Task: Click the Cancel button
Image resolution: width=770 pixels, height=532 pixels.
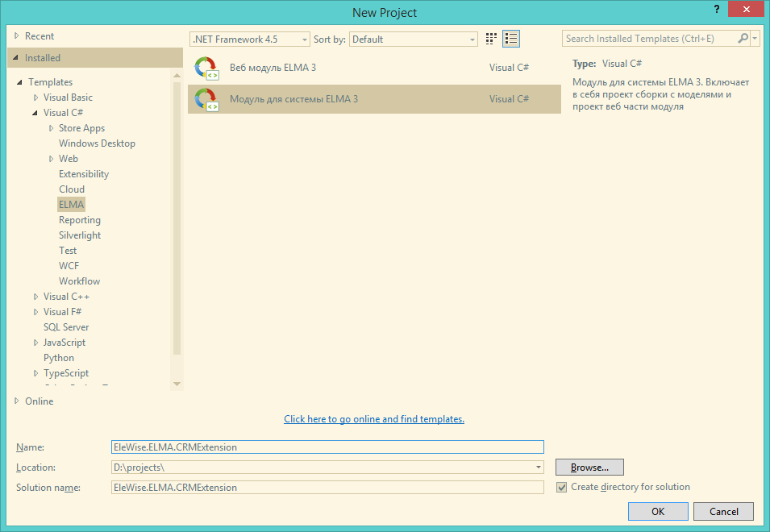Action: (x=723, y=511)
